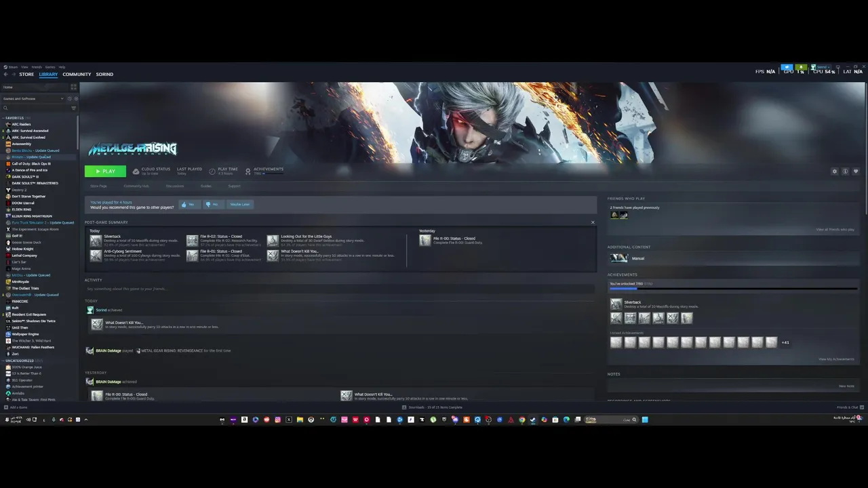Open the Discussions tab
Image resolution: width=868 pixels, height=488 pixels.
pos(175,186)
